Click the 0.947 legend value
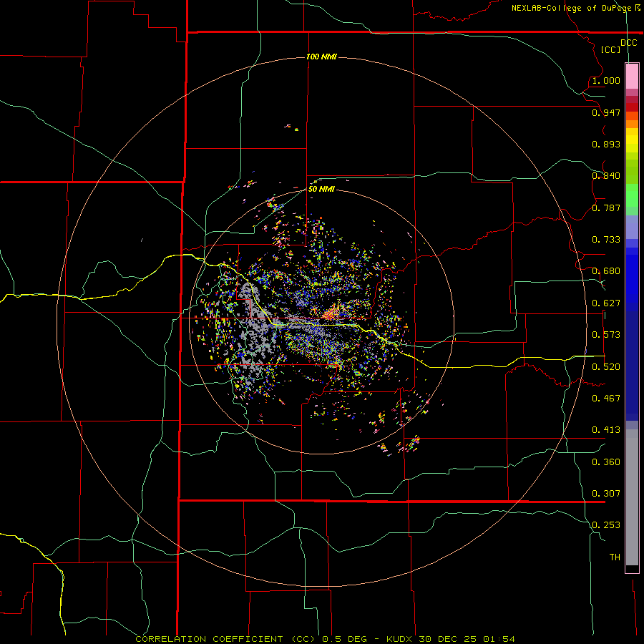Image resolution: width=644 pixels, height=644 pixels. tap(606, 112)
